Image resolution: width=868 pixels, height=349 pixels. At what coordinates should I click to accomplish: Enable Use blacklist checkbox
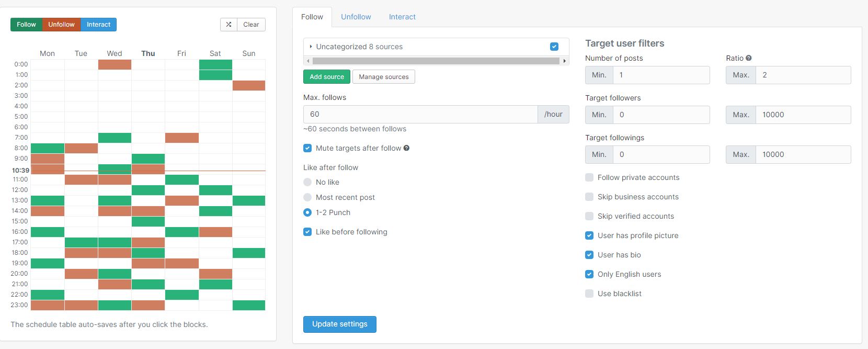click(x=589, y=294)
